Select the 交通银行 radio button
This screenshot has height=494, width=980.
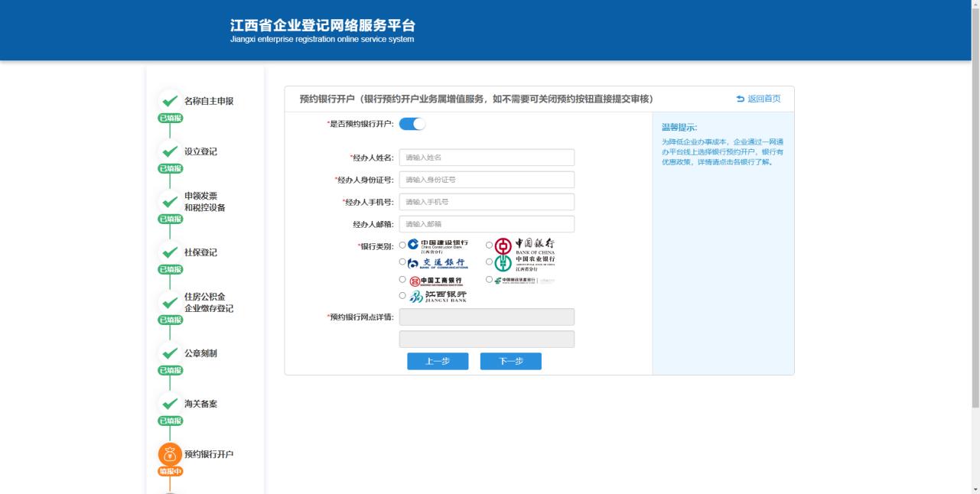coord(403,262)
